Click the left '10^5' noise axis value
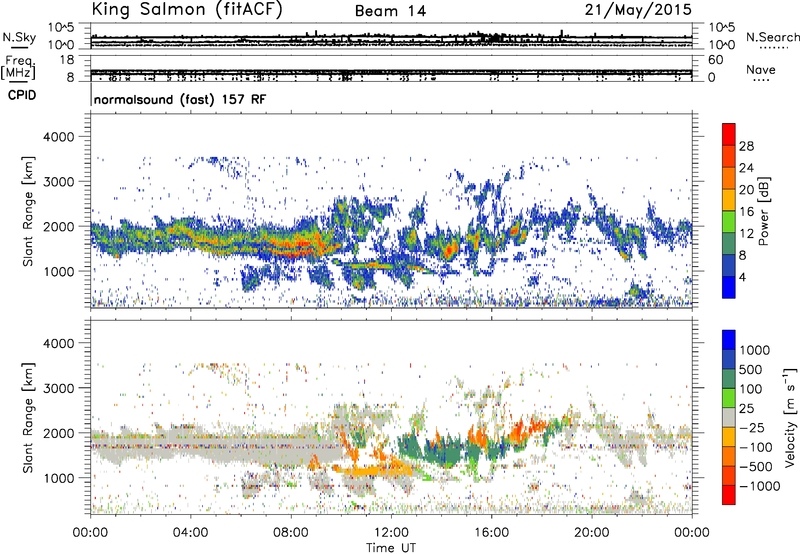This screenshot has width=800, height=554. coord(61,27)
